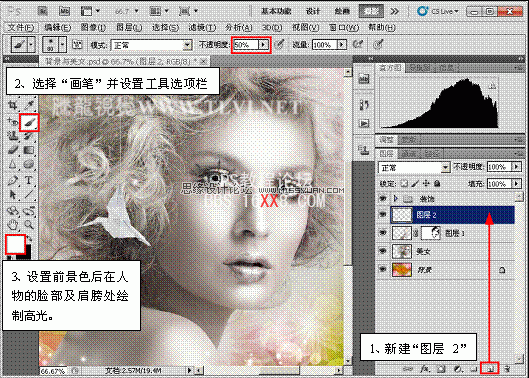Delete layer using trash icon
This screenshot has width=529, height=378.
click(507, 369)
